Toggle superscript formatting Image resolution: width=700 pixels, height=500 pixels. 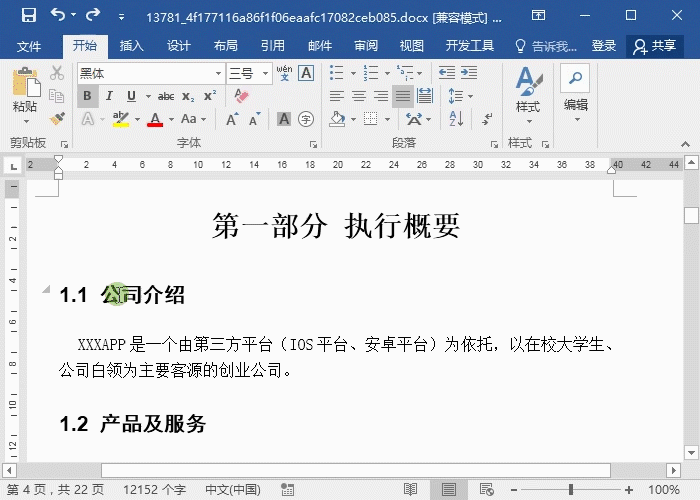210,96
